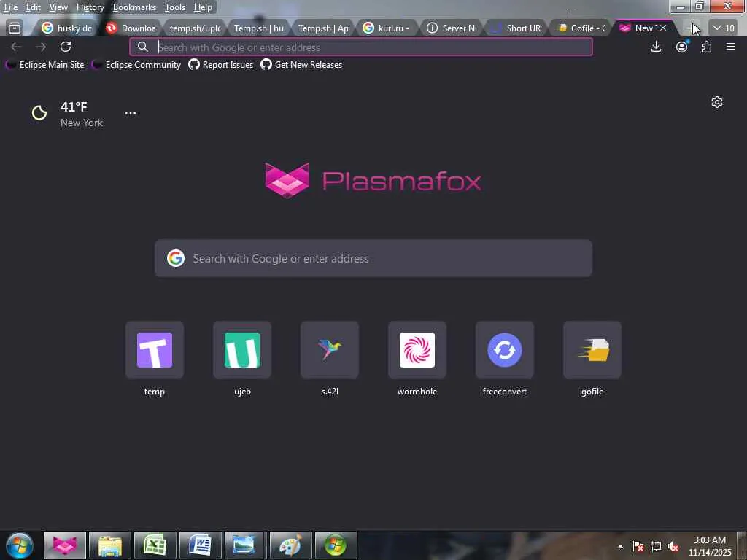
Task: Open the Edit menu
Action: click(x=33, y=7)
